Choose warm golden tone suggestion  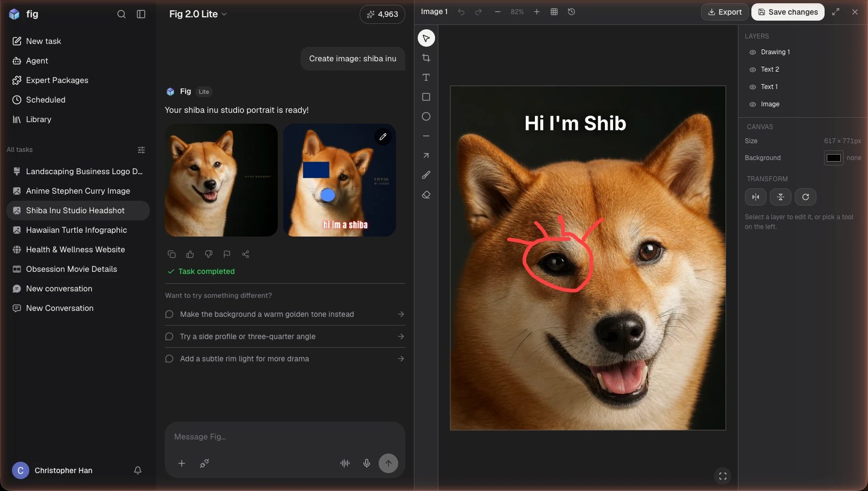tap(285, 314)
